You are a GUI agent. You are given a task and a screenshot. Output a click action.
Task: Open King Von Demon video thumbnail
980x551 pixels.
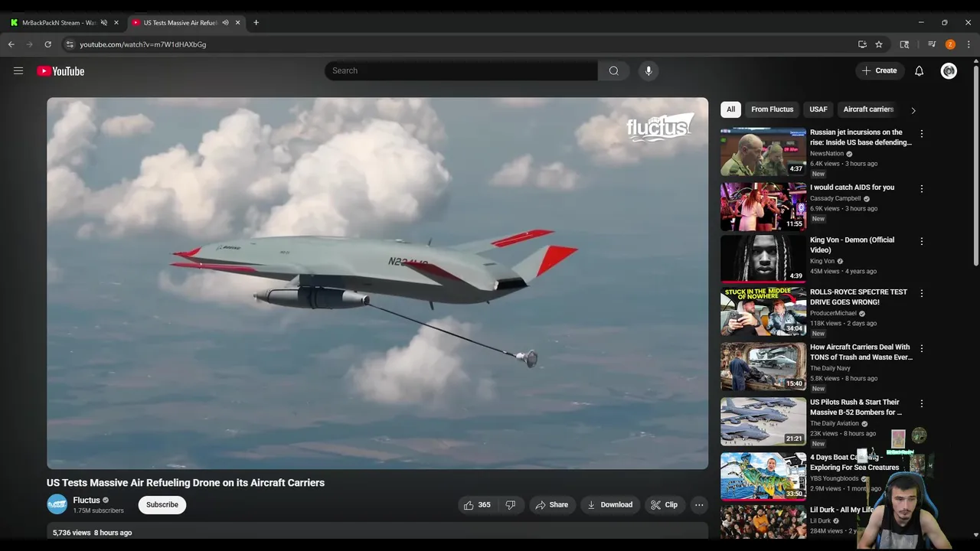pyautogui.click(x=763, y=259)
